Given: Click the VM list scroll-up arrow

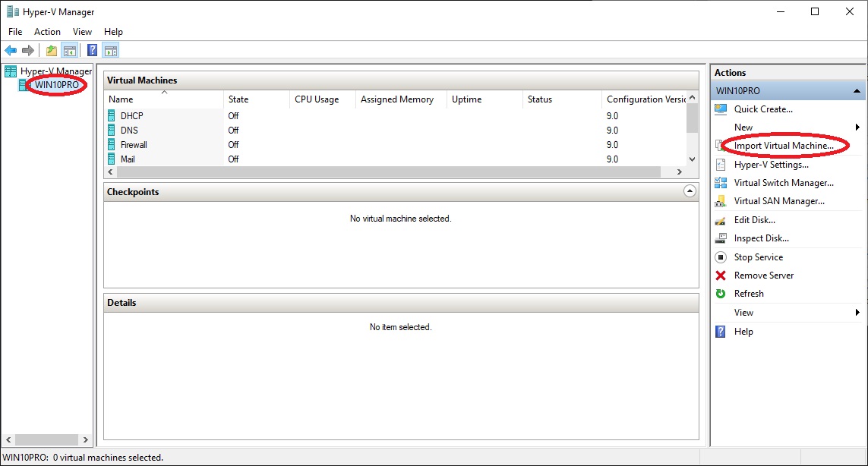Looking at the screenshot, I should click(x=692, y=97).
